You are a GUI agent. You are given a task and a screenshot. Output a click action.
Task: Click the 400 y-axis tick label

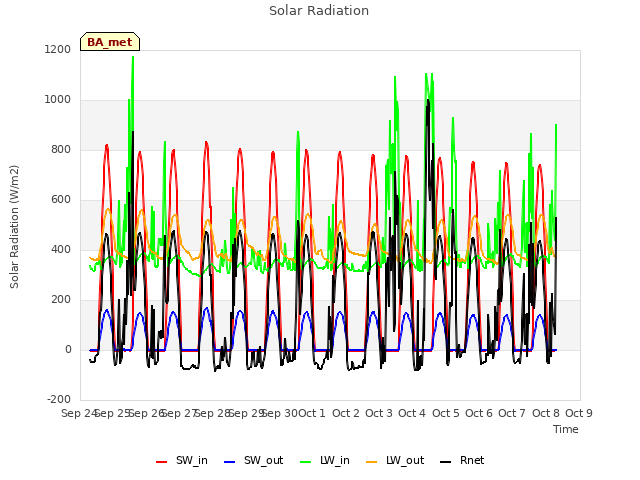tap(61, 249)
